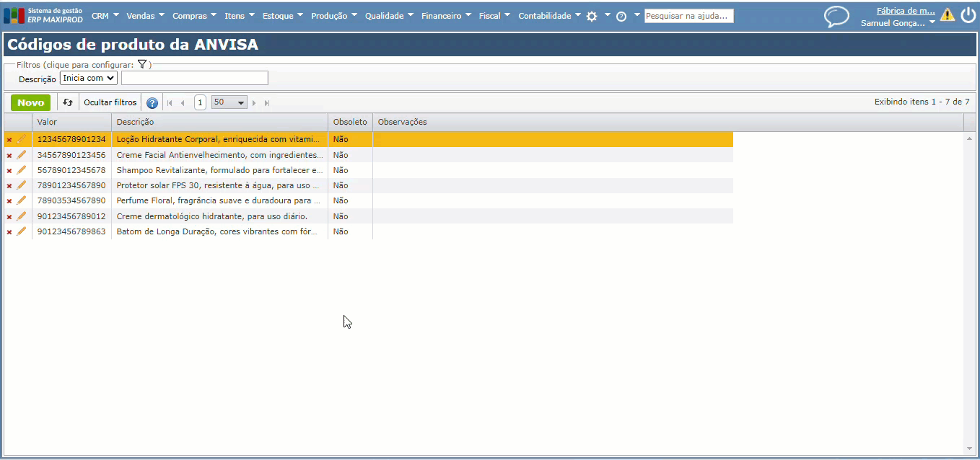Open the filter configuration funnel icon

142,64
